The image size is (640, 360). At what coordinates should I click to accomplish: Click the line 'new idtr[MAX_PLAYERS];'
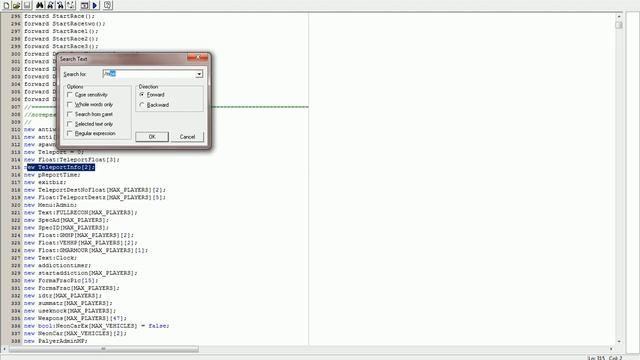(62, 296)
